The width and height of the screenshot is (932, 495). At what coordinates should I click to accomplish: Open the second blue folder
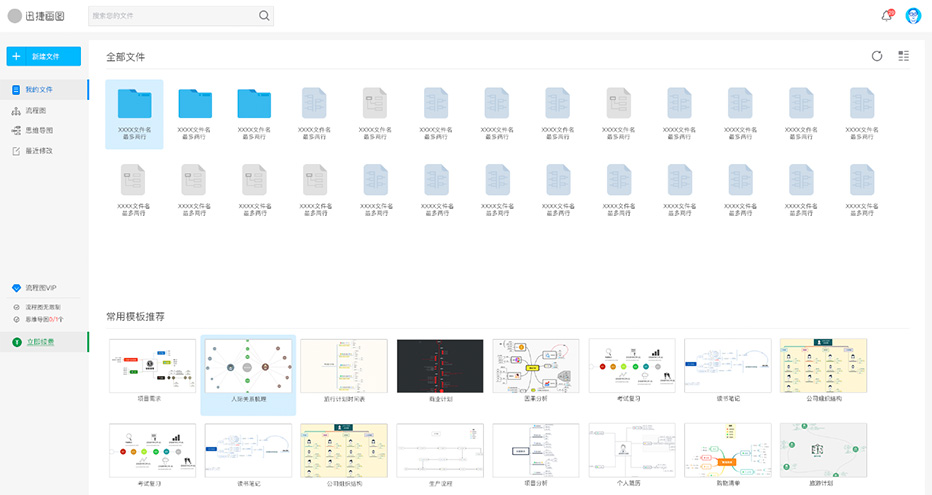(x=195, y=104)
